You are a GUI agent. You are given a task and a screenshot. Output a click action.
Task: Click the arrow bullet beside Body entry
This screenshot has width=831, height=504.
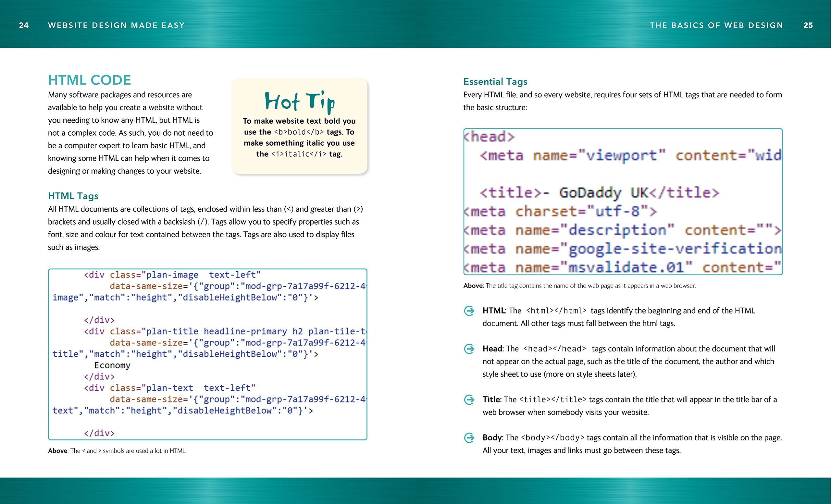469,437
